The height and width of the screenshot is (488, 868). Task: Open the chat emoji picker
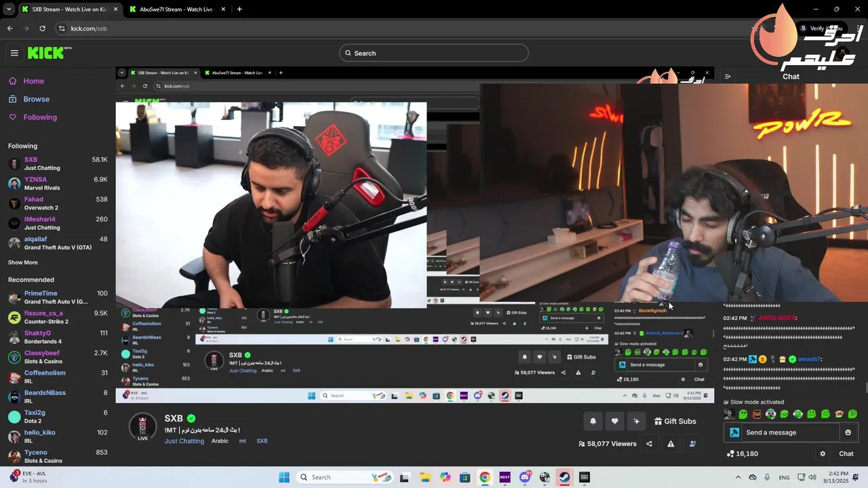coord(848,432)
